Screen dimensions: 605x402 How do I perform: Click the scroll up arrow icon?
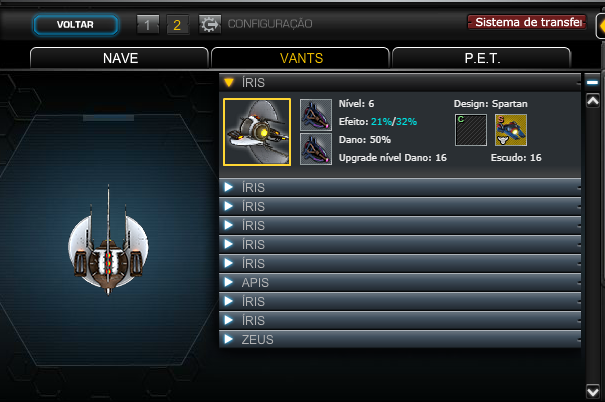pyautogui.click(x=593, y=101)
